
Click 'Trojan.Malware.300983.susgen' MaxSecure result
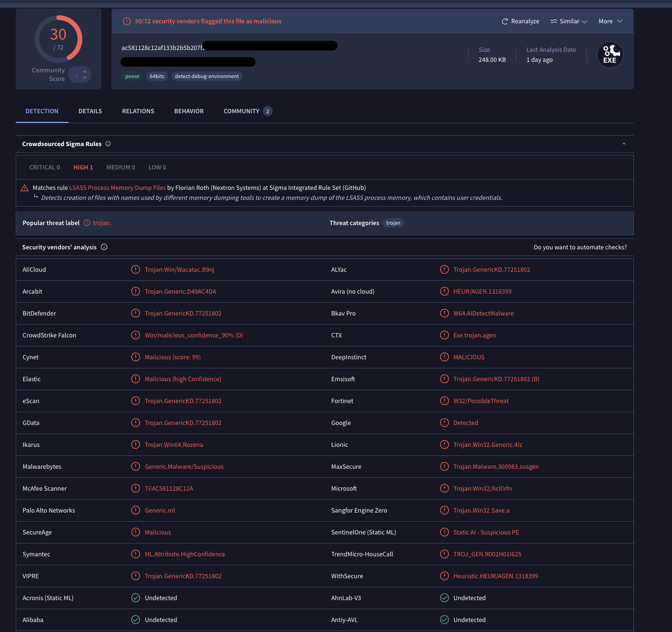point(496,467)
